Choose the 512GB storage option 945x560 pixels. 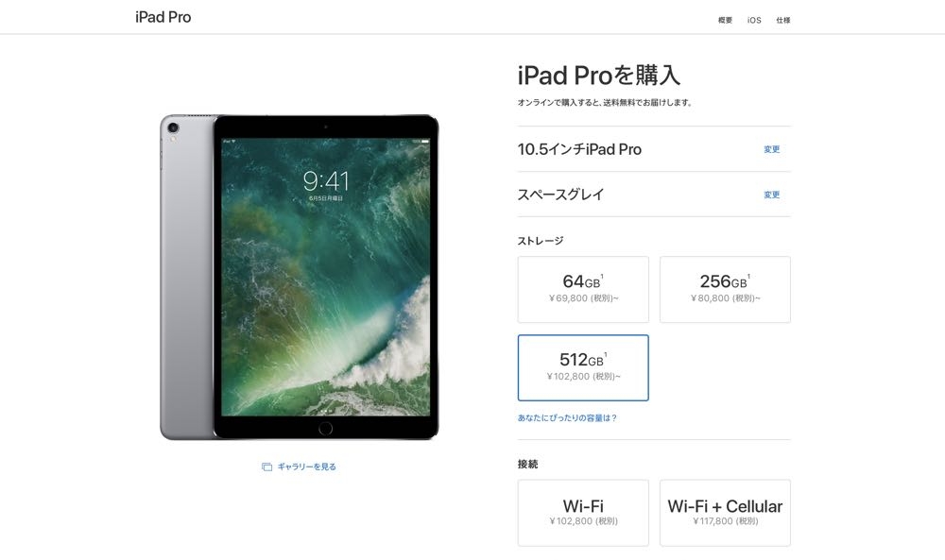583,368
